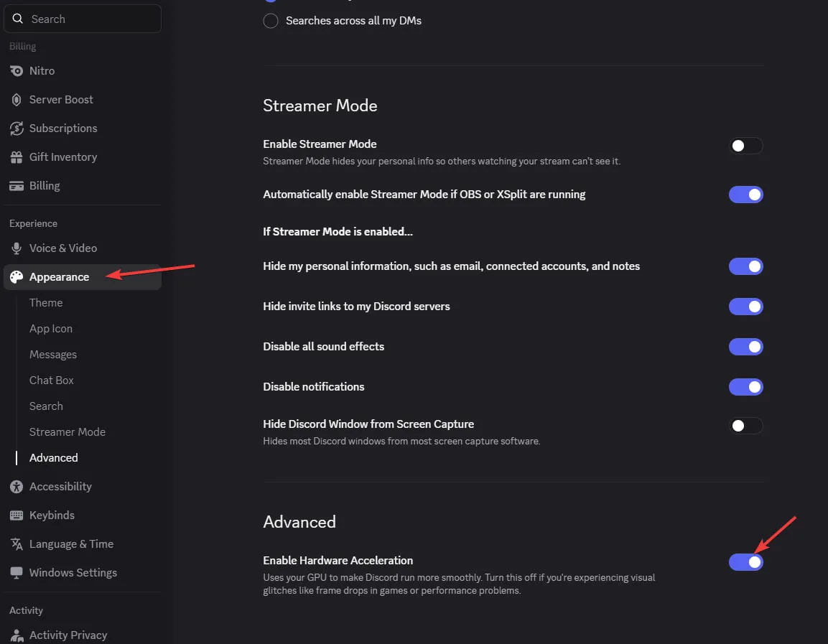The height and width of the screenshot is (644, 828).
Task: Click the Enable Hardware Acceleration label
Action: pos(338,561)
